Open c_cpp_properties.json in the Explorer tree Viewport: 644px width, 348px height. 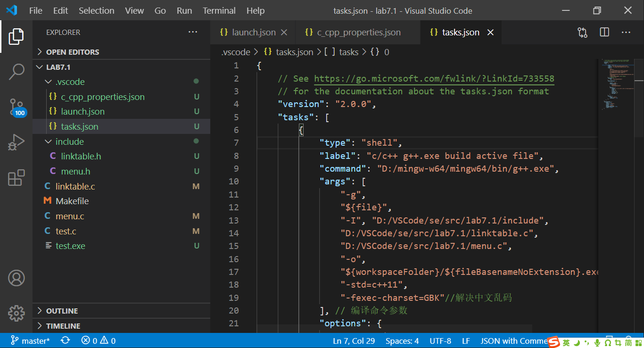(122, 97)
